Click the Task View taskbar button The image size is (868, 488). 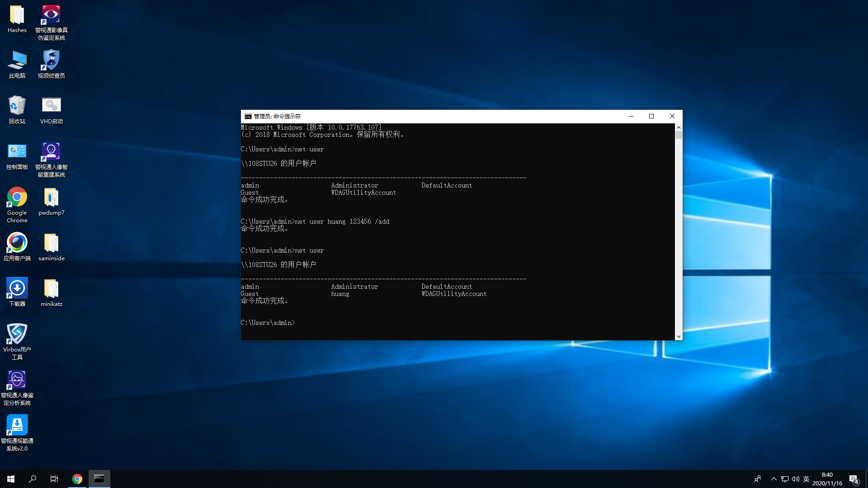[x=54, y=479]
